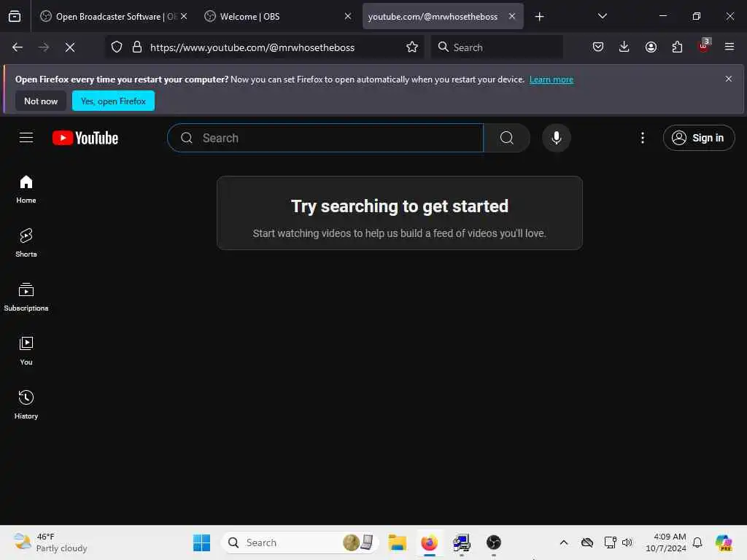
Task: Click the cloud sync tray icon
Action: 587,542
